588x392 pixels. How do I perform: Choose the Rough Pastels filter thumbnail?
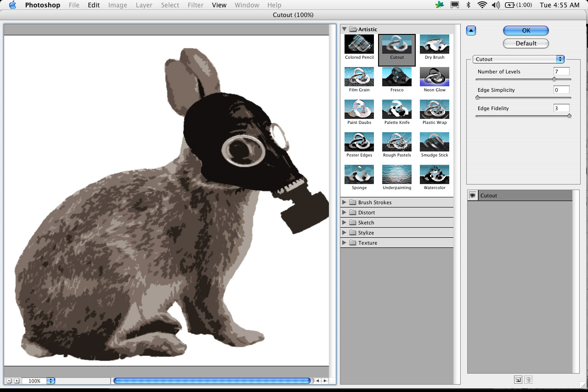click(x=397, y=142)
